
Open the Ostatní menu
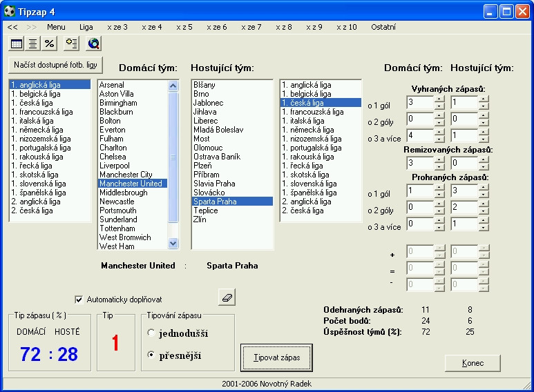[383, 27]
